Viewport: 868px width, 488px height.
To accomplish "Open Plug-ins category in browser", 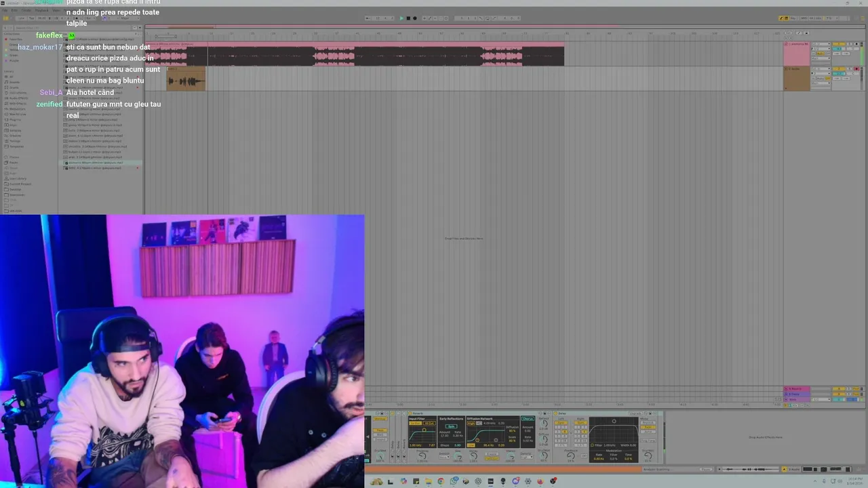I will (x=13, y=120).
